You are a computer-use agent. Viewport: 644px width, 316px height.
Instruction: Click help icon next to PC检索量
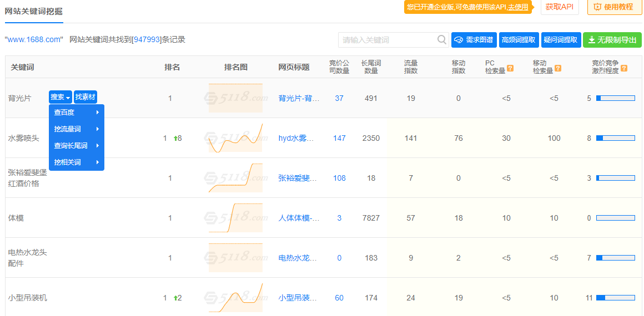tap(510, 68)
